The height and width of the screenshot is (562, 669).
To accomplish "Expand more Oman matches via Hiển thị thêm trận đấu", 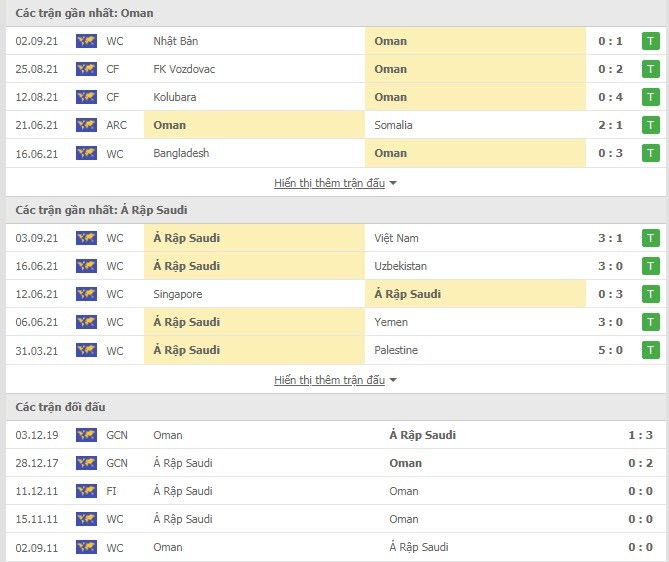I will click(329, 183).
